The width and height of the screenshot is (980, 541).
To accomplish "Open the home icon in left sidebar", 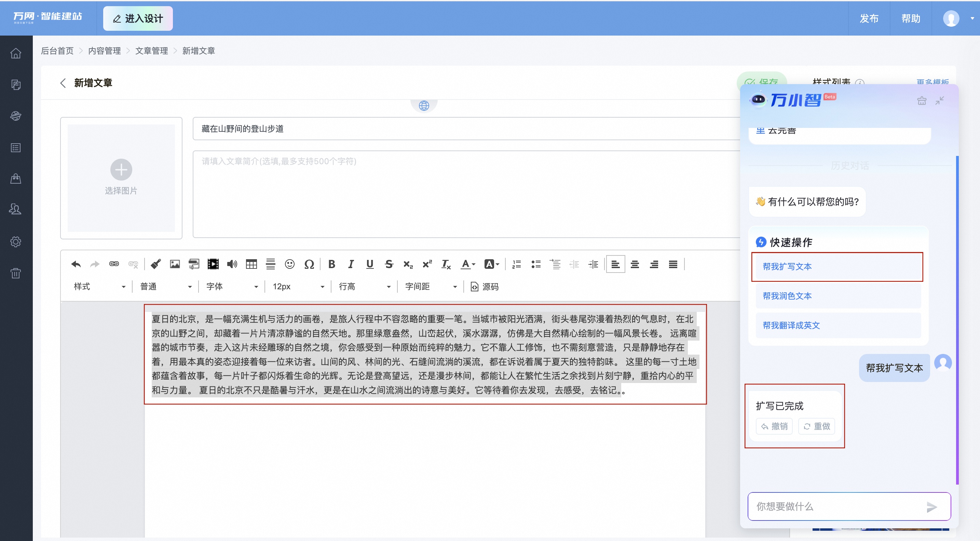I will coord(16,53).
